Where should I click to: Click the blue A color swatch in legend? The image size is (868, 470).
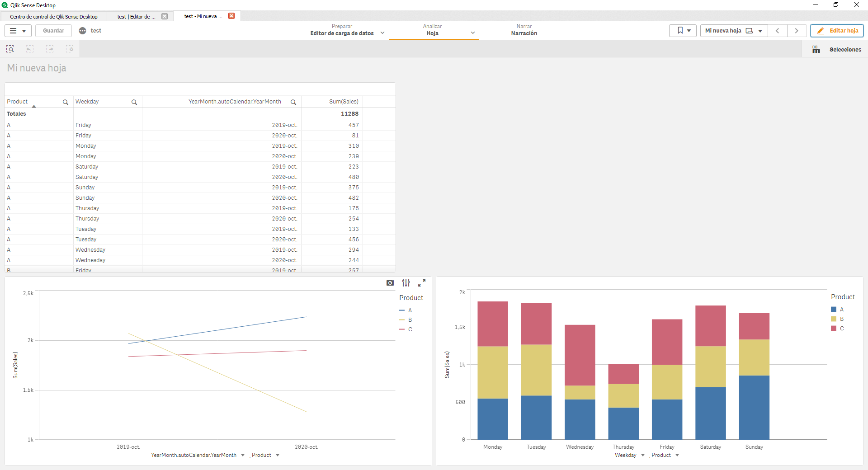pyautogui.click(x=833, y=310)
